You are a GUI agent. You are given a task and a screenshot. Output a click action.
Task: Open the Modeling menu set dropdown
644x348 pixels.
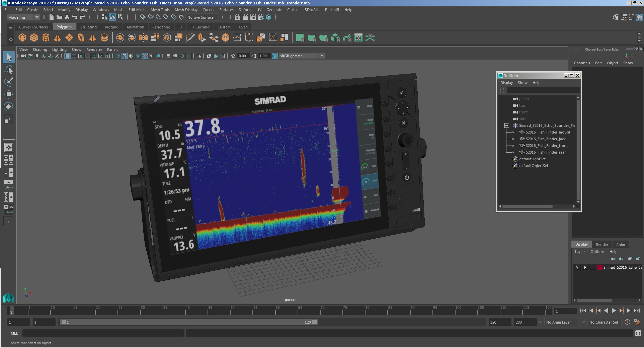[23, 17]
